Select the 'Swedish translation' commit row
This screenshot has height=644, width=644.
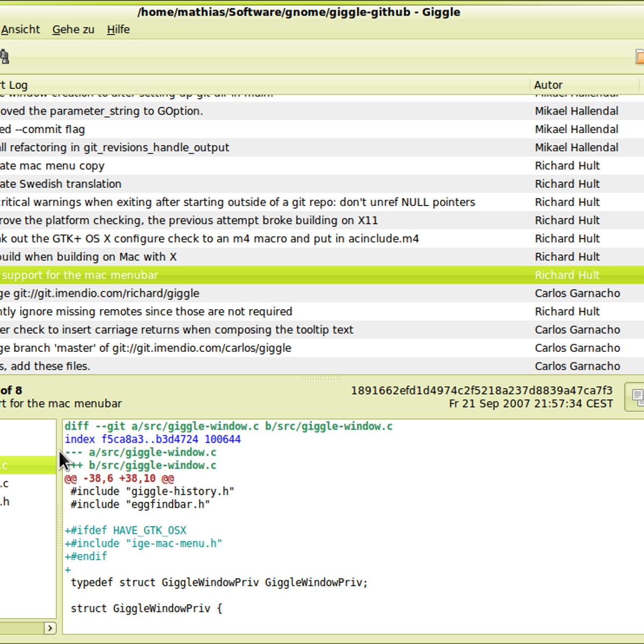pos(61,184)
